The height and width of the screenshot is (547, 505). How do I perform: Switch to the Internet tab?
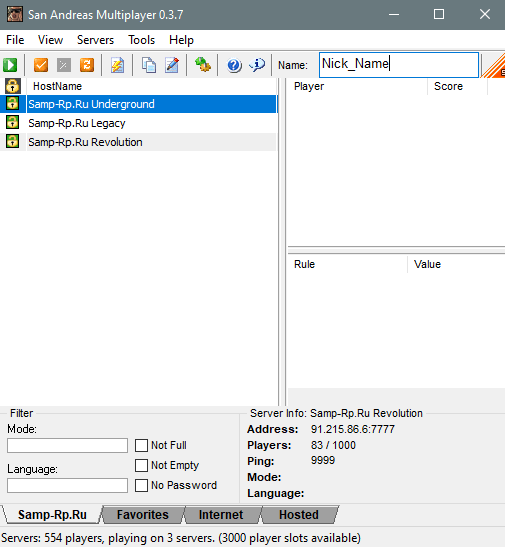pos(221,515)
